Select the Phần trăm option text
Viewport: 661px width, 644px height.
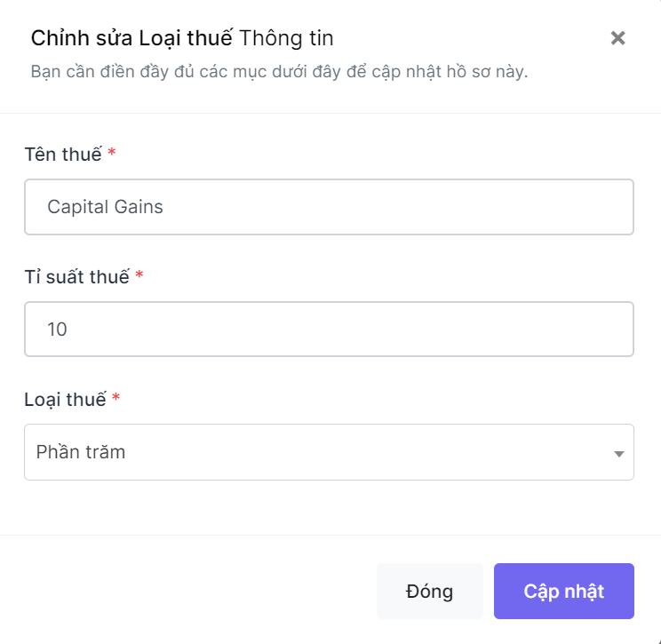click(x=81, y=452)
